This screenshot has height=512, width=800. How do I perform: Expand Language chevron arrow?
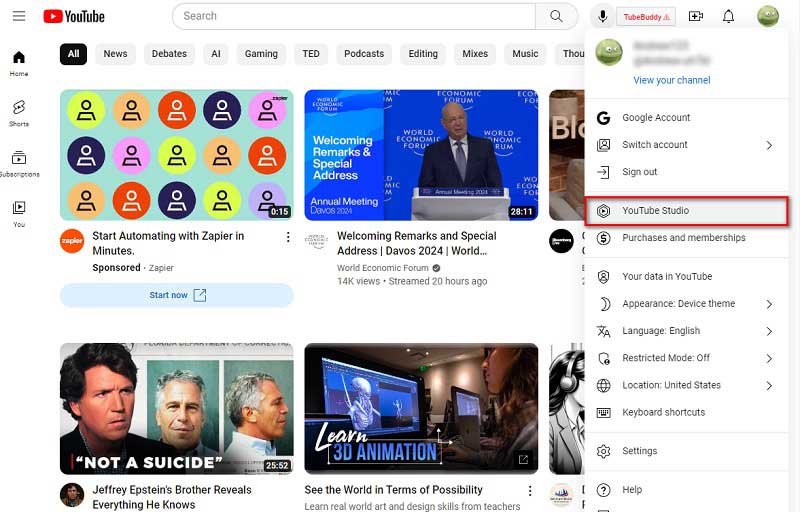769,331
